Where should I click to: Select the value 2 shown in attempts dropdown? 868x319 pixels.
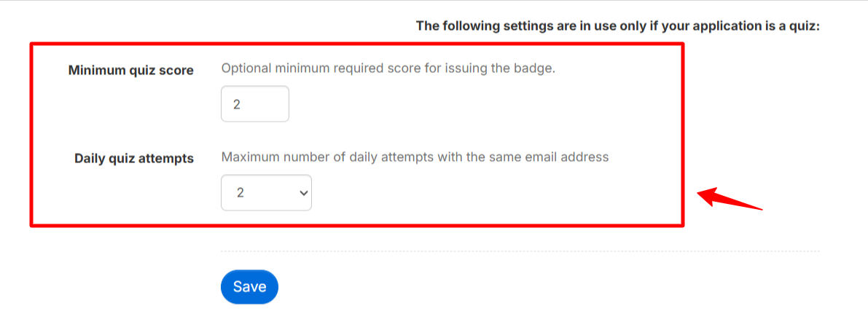click(240, 193)
